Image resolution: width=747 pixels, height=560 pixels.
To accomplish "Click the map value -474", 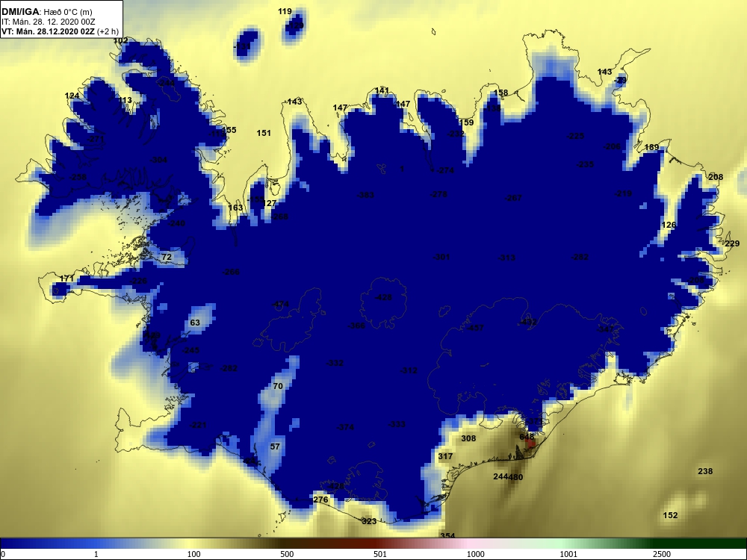I will pyautogui.click(x=280, y=305).
